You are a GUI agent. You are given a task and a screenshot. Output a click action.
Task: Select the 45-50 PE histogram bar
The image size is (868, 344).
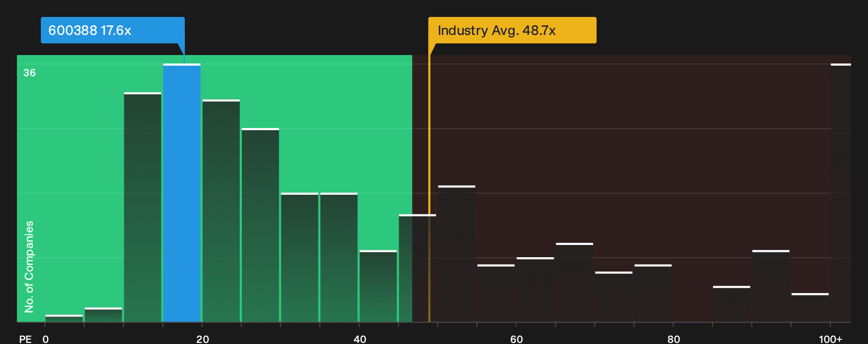click(418, 268)
